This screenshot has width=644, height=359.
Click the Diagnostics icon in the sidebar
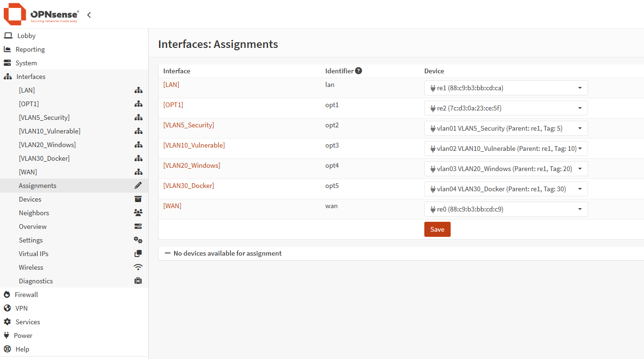138,281
